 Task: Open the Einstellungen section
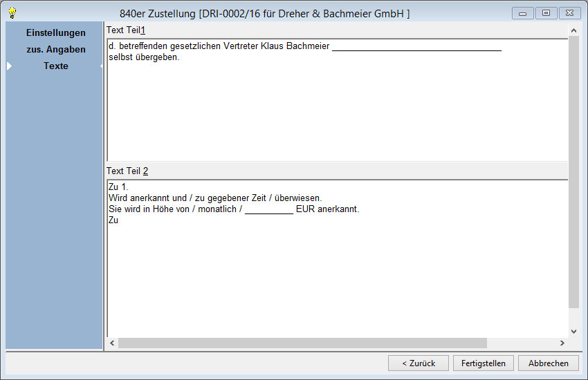tap(55, 32)
